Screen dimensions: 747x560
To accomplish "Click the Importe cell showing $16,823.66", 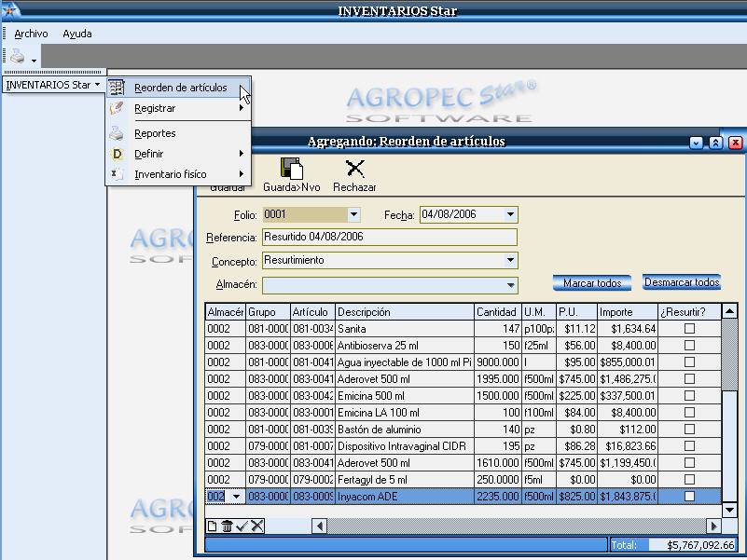I will click(x=628, y=445).
